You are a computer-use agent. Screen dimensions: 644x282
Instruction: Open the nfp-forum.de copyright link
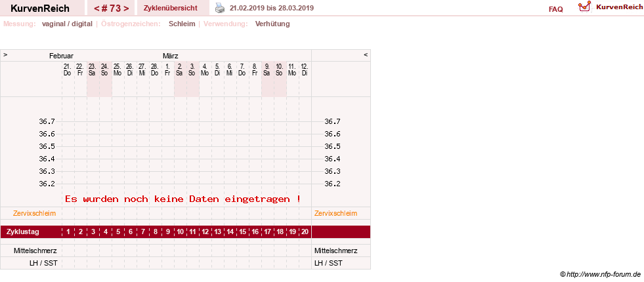point(600,274)
